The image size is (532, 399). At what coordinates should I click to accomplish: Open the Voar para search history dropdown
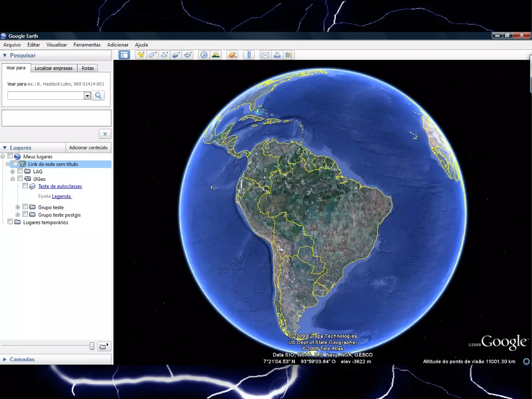(87, 96)
